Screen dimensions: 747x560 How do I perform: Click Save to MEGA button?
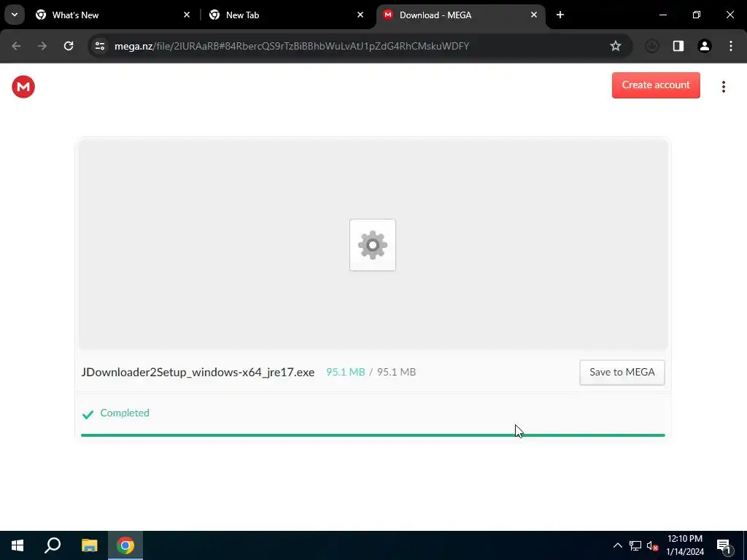622,373
